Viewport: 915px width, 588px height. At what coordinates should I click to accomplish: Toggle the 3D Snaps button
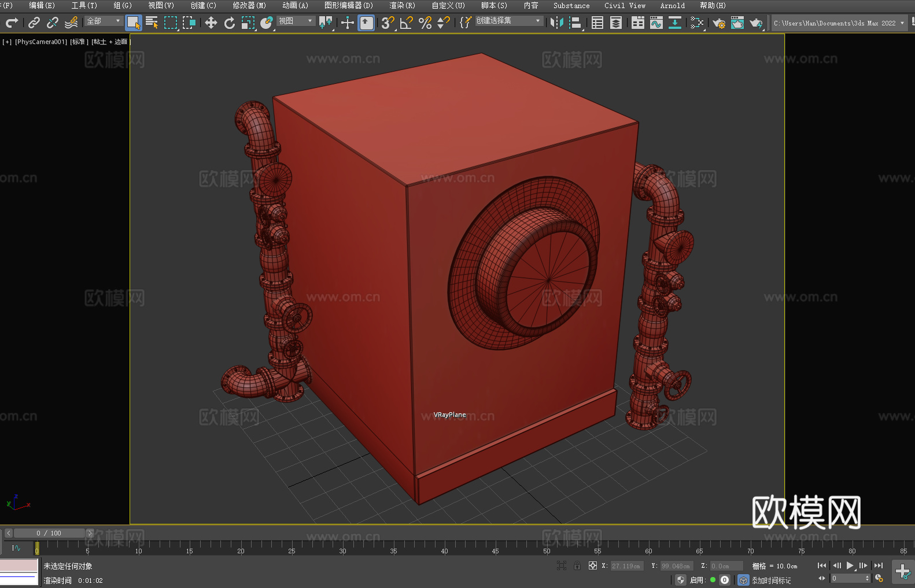coord(388,23)
